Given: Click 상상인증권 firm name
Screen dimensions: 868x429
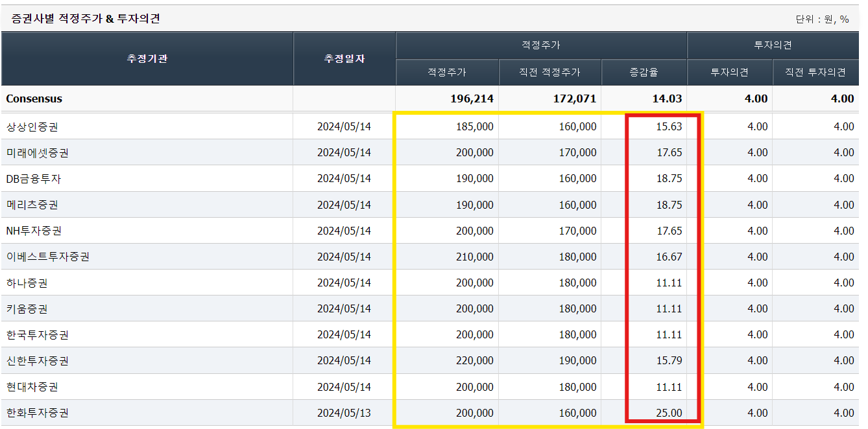Looking at the screenshot, I should (x=32, y=127).
